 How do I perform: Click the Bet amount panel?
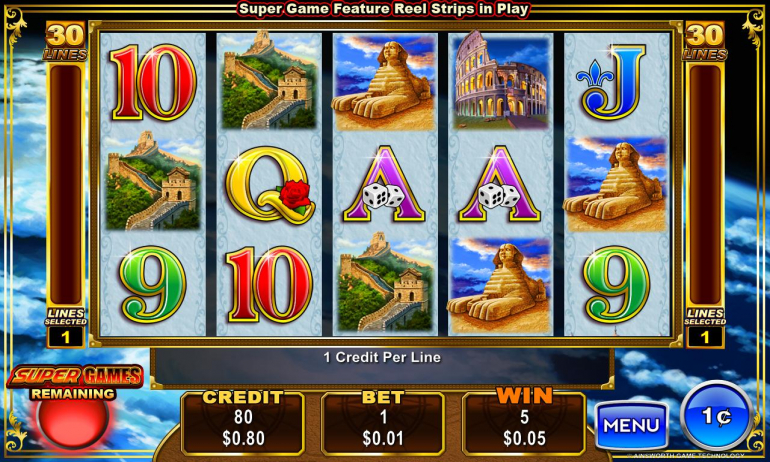coord(383,423)
